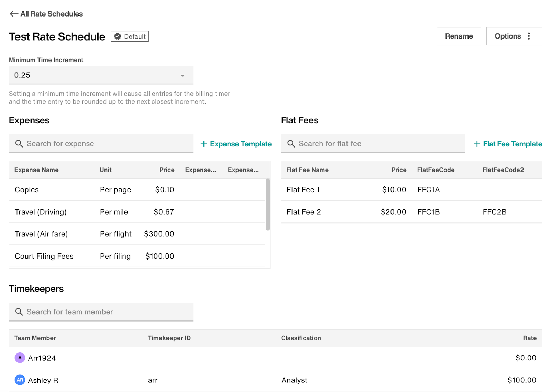Click the Expense Name column header
This screenshot has height=392, width=550.
point(36,170)
